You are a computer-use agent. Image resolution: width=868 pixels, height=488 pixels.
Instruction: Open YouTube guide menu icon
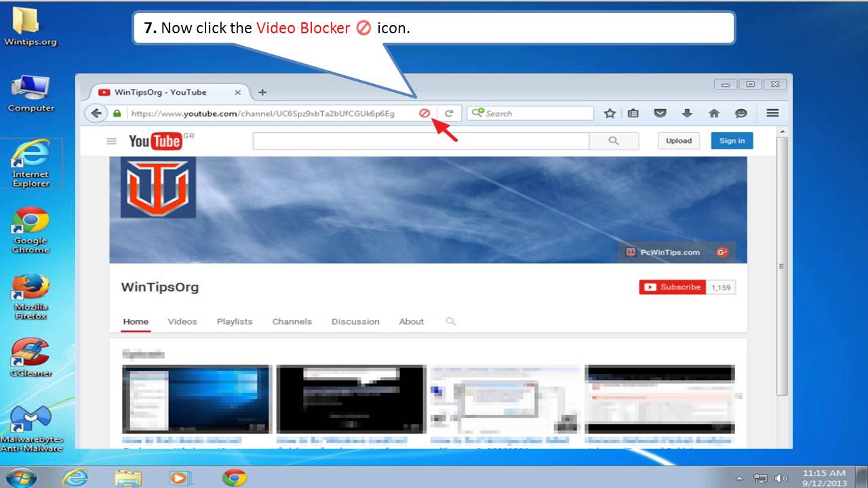[x=111, y=141]
